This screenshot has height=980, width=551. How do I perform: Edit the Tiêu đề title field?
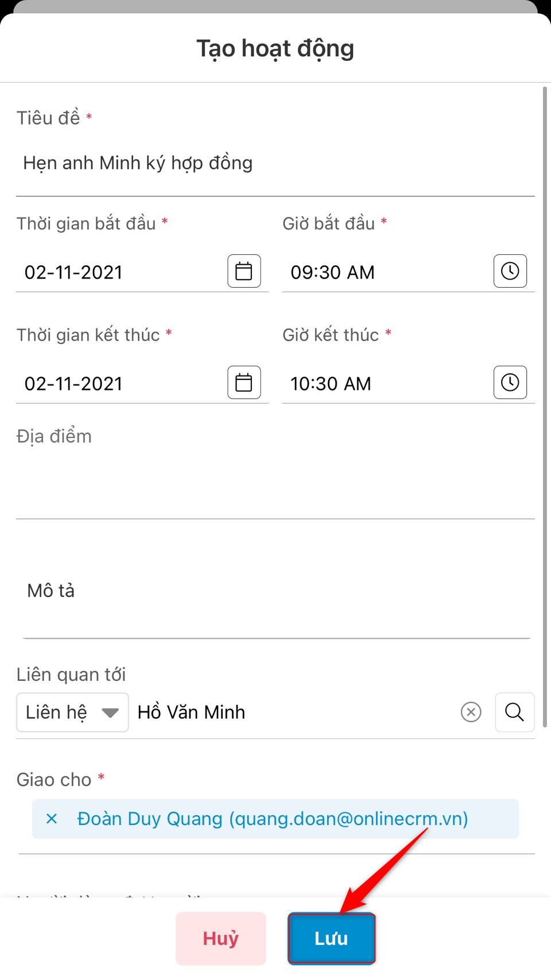275,164
